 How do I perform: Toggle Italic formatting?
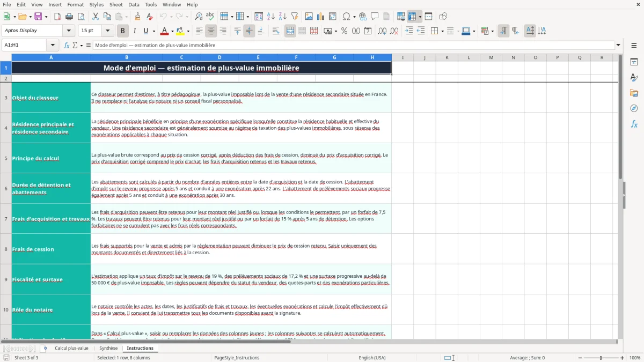click(134, 31)
